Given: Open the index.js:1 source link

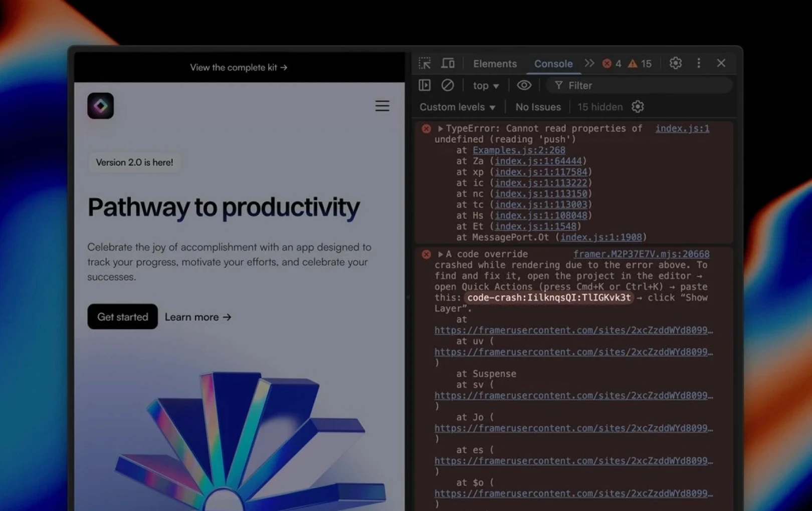Looking at the screenshot, I should point(682,129).
